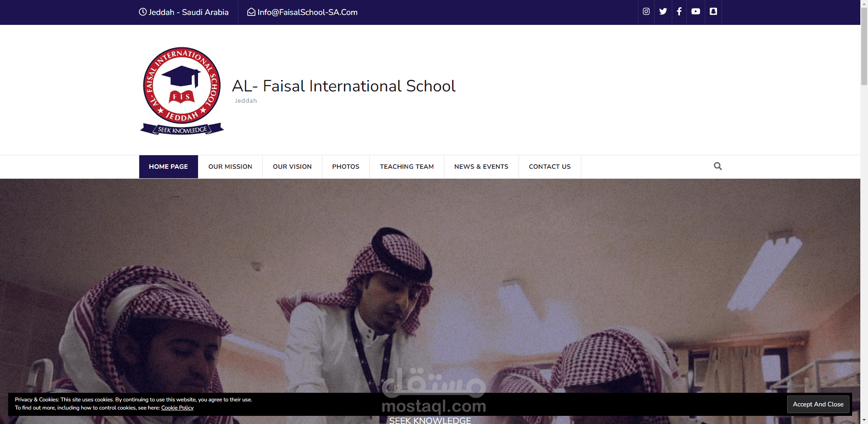Click the AL- Faisal International School title
Screen dimensions: 868x424
click(x=344, y=86)
